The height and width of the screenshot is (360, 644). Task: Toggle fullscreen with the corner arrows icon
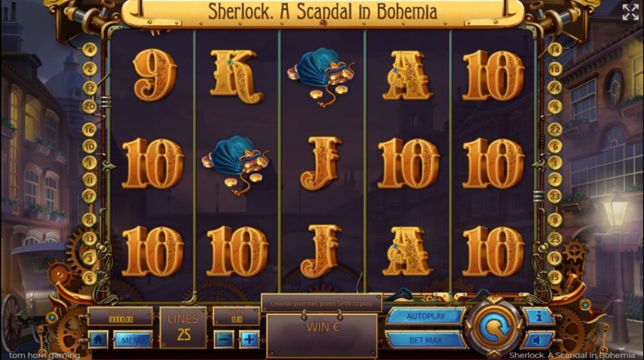(x=630, y=12)
